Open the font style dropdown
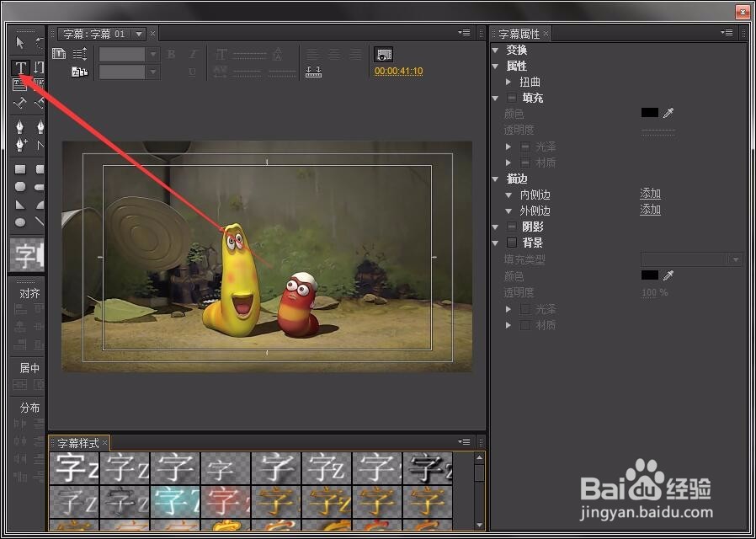This screenshot has width=756, height=539. (153, 72)
